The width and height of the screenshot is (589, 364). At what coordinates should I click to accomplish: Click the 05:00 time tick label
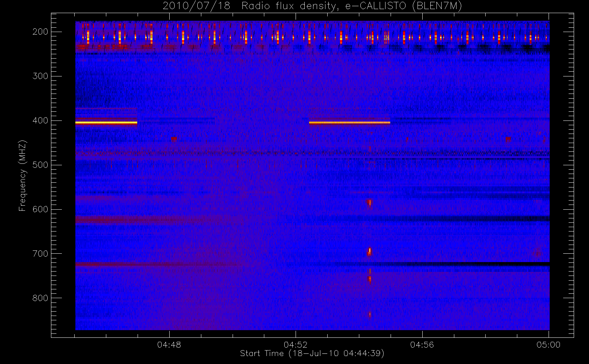point(549,344)
